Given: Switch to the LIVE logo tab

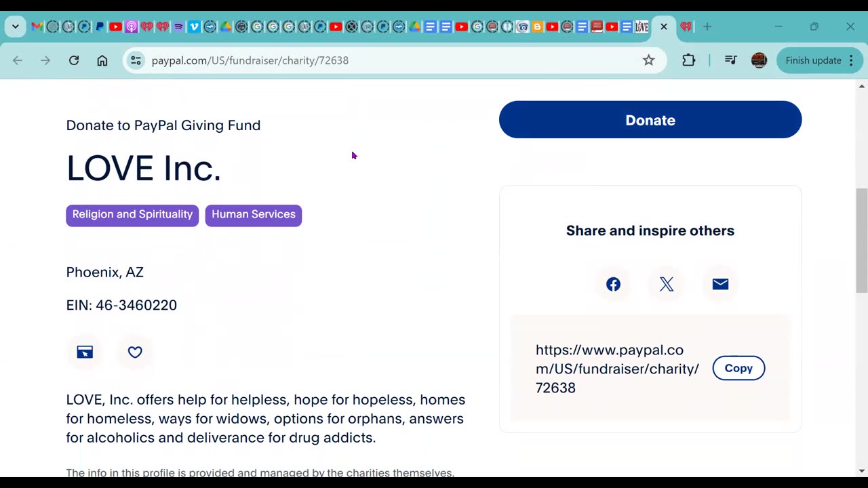Looking at the screenshot, I should click(x=642, y=27).
